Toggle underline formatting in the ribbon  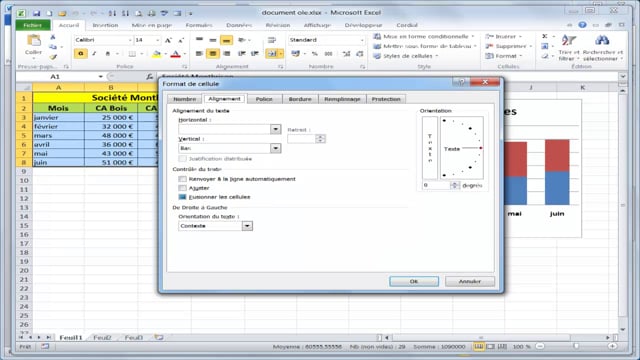pos(107,53)
